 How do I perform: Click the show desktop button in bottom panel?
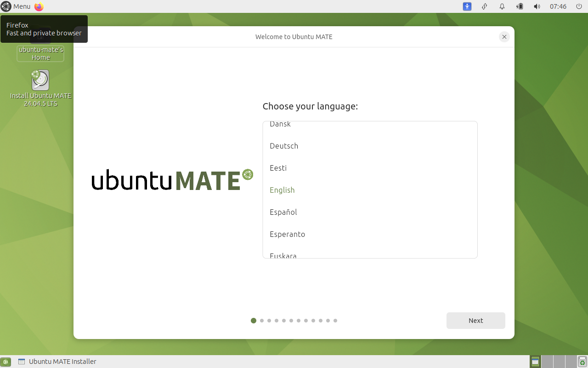[6, 362]
